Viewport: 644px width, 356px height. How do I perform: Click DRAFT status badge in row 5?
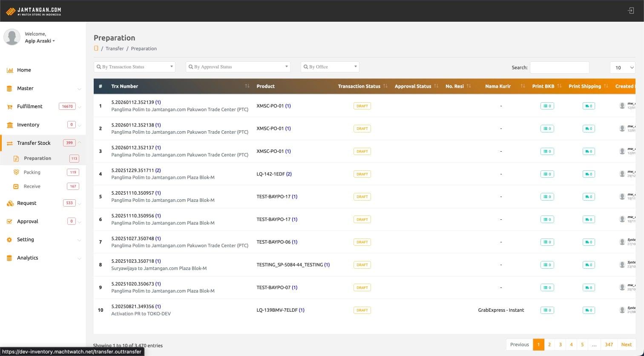click(362, 197)
